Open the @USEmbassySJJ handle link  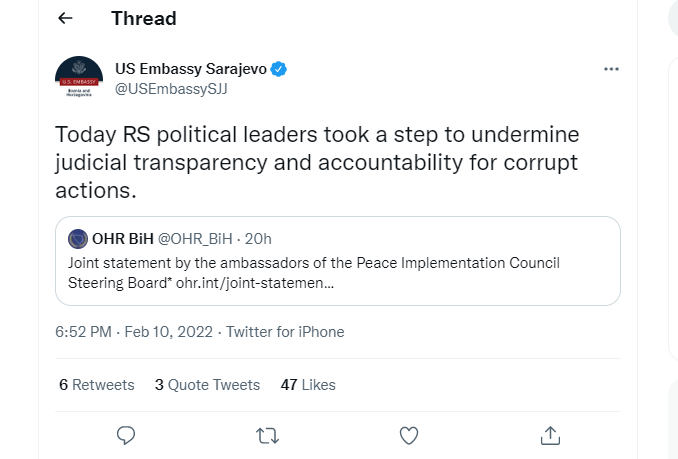173,89
